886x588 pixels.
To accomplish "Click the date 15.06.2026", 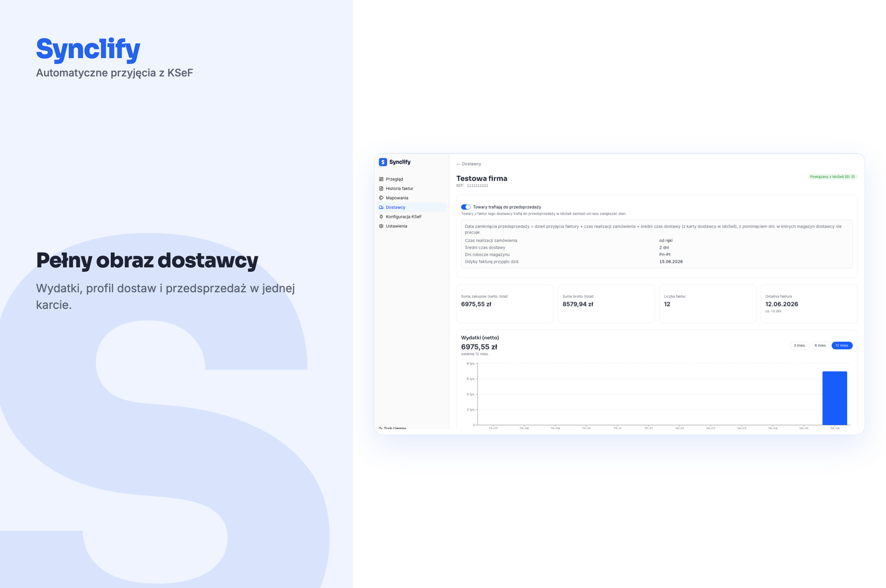I will 671,262.
